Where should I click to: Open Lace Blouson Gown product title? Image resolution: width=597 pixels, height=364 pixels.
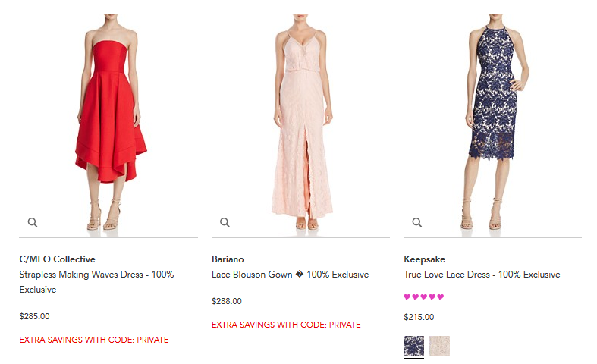pyautogui.click(x=290, y=275)
